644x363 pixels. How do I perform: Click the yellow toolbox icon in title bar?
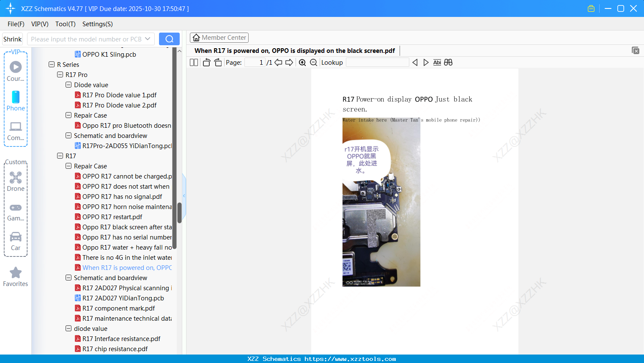pyautogui.click(x=591, y=8)
